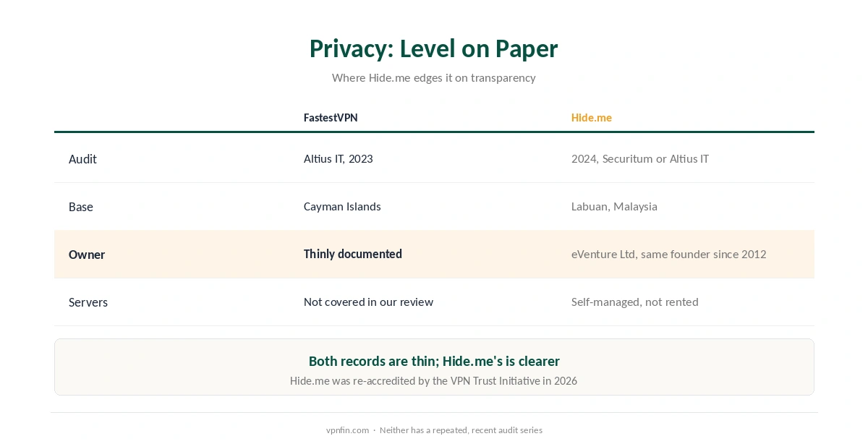Image resolution: width=868 pixels, height=444 pixels.
Task: Select 'Self-managed, not rented' cell
Action: [635, 302]
